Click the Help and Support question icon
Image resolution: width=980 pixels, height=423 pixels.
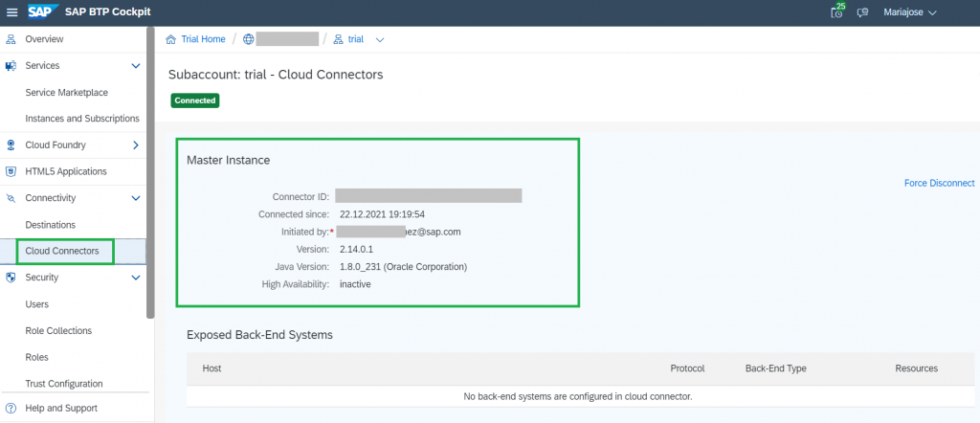[11, 408]
